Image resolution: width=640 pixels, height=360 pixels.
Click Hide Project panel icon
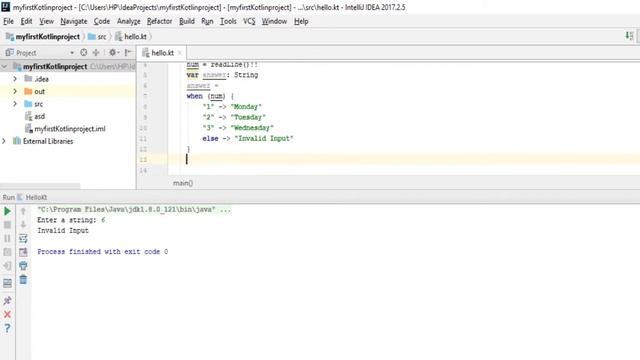(128, 52)
